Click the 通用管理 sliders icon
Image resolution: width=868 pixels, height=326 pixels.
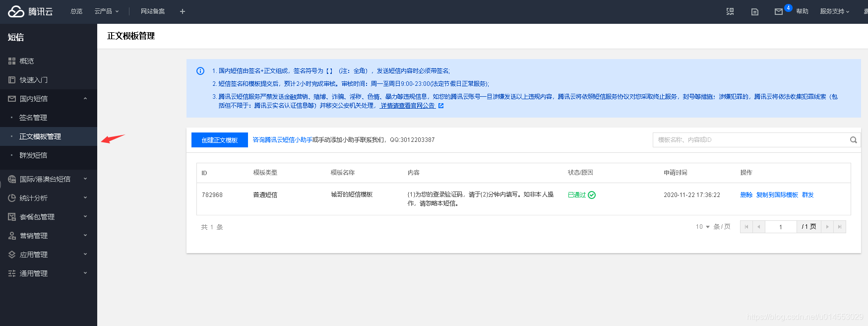pyautogui.click(x=12, y=273)
